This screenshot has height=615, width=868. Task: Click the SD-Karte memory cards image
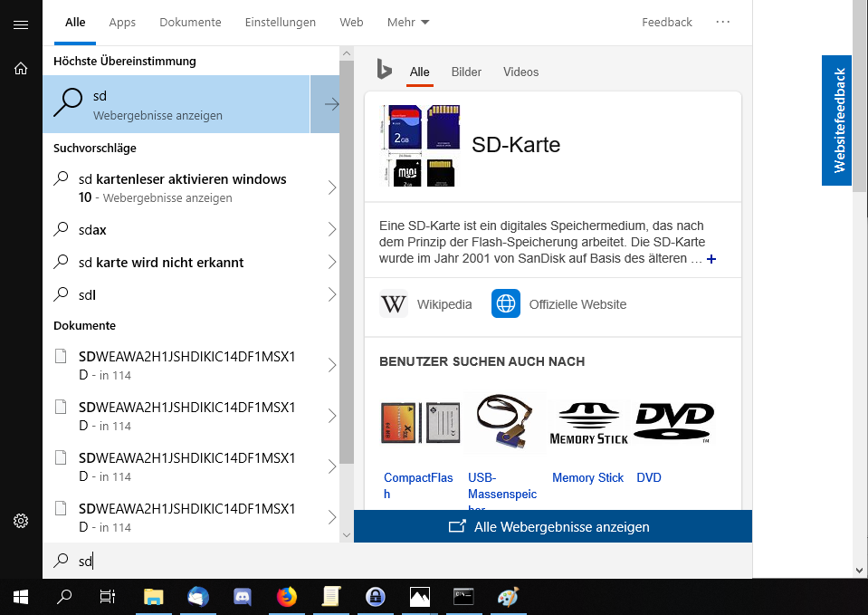coord(420,145)
